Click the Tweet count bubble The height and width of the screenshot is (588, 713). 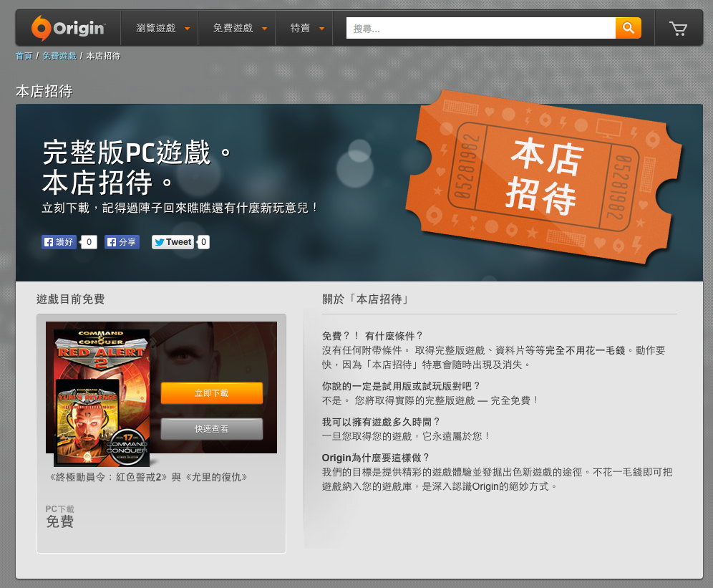203,242
